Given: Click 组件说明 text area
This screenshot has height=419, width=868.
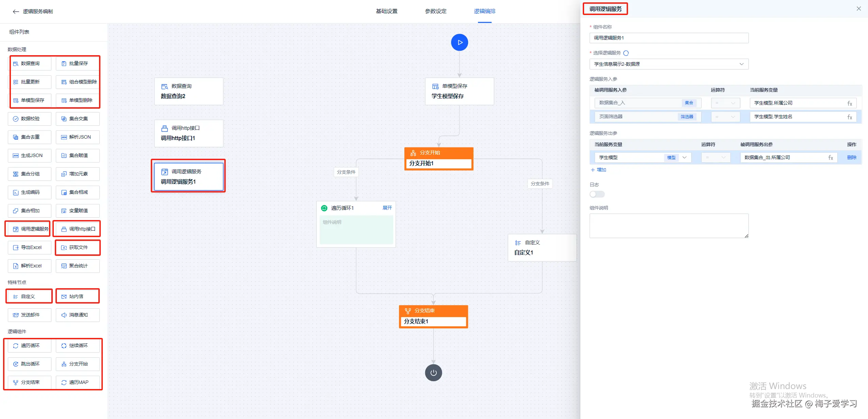Looking at the screenshot, I should (x=669, y=226).
